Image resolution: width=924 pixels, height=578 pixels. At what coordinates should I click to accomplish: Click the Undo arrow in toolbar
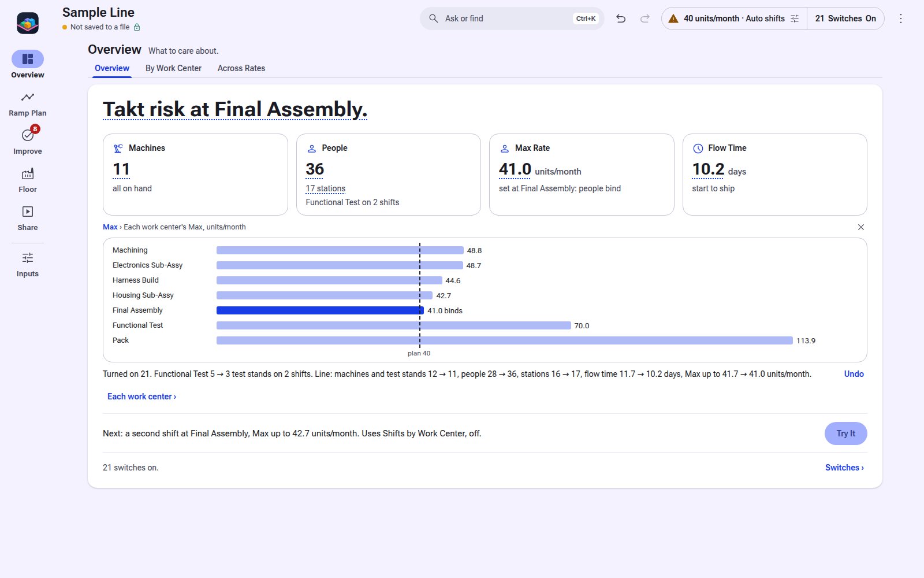click(621, 18)
